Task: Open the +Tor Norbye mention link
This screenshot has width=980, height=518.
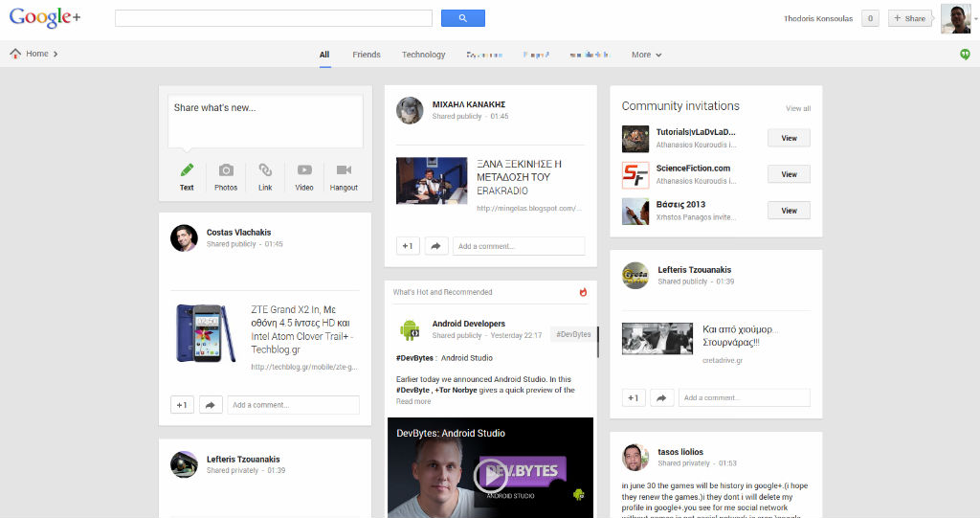Action: [x=456, y=390]
